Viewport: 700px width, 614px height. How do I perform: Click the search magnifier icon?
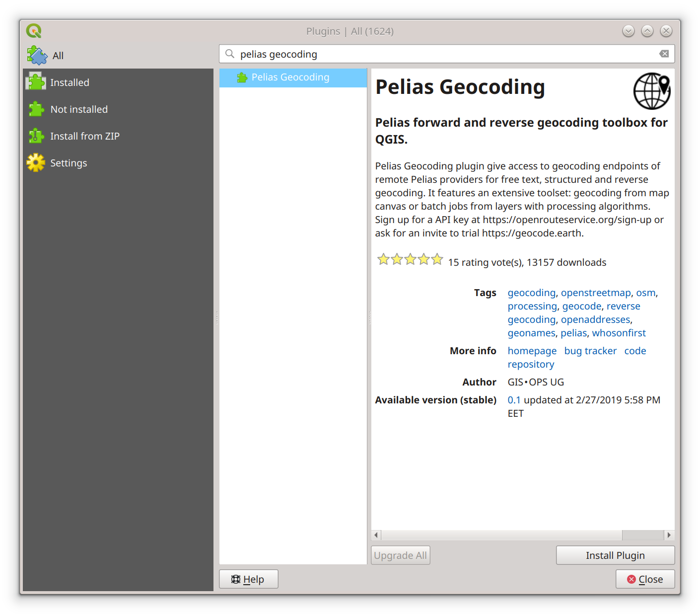click(230, 54)
